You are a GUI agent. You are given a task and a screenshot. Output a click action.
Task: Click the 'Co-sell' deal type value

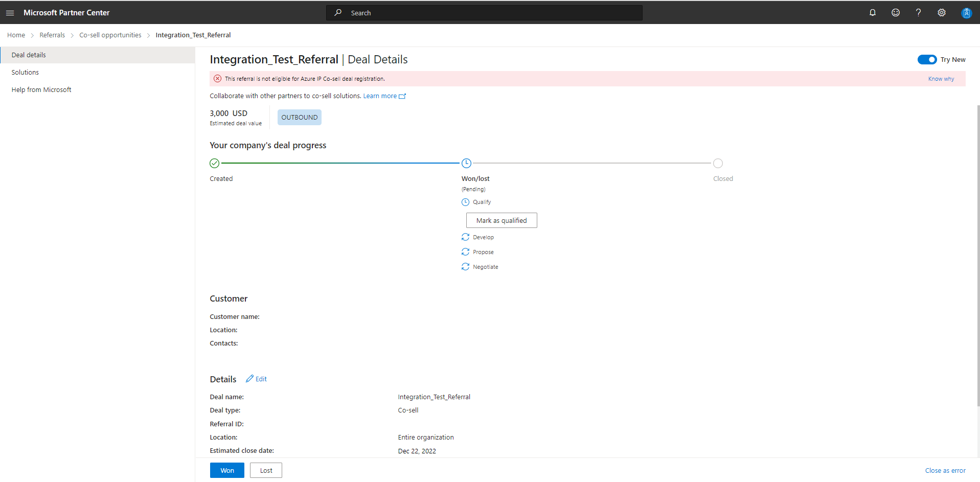tap(408, 410)
